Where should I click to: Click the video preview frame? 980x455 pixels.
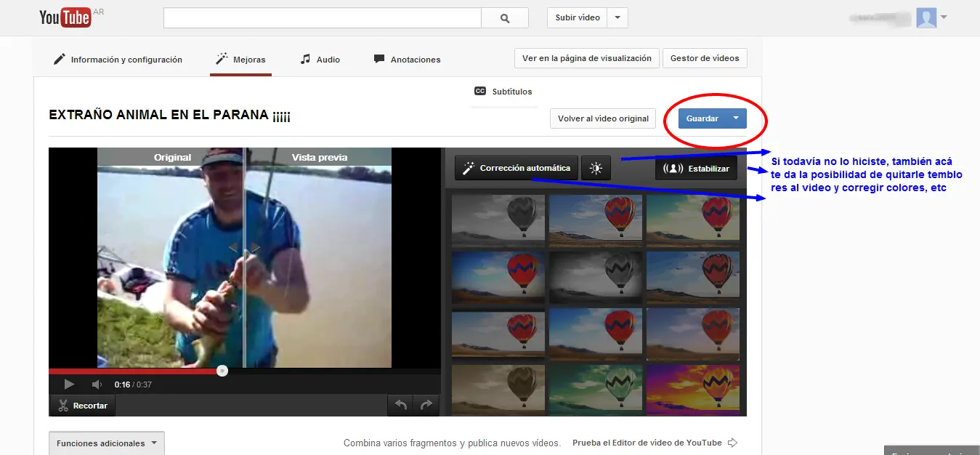coord(244,257)
